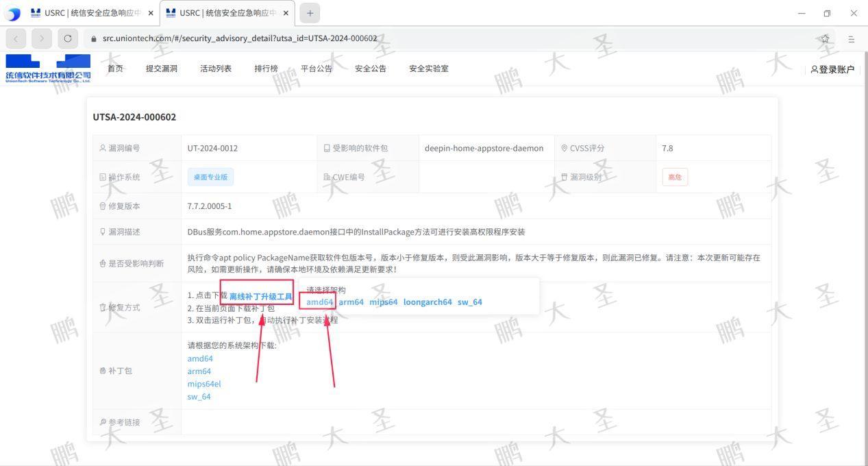Choose amd64 in the architecture popup

pyautogui.click(x=319, y=302)
